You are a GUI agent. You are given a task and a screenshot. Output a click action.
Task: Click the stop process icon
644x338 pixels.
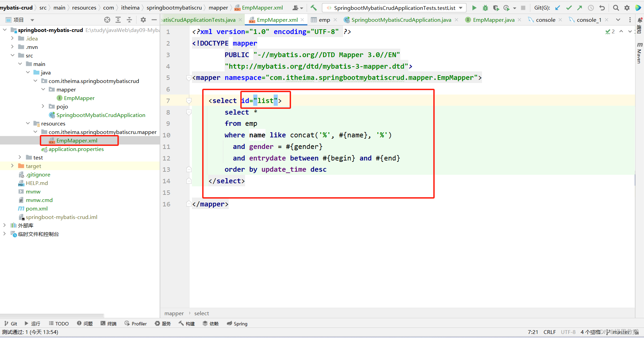pos(523,7)
